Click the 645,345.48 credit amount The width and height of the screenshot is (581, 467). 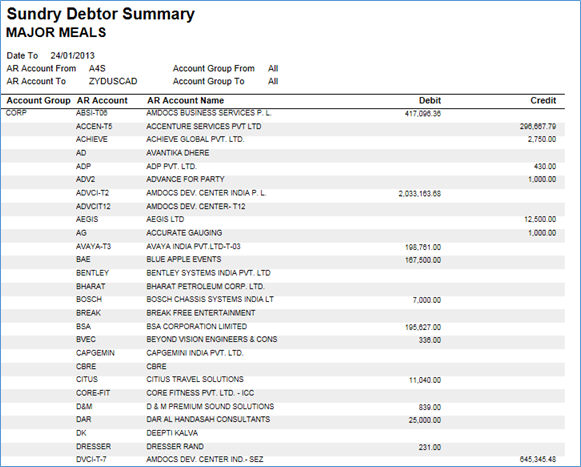click(x=538, y=459)
